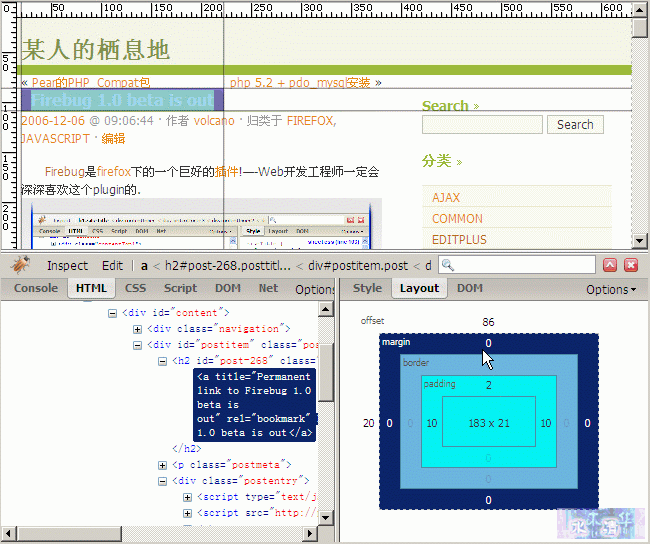
Task: Open the left panel DOM tab
Action: point(228,288)
